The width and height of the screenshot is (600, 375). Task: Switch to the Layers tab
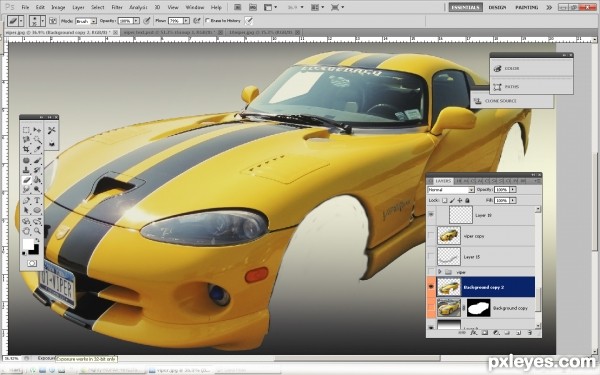443,181
